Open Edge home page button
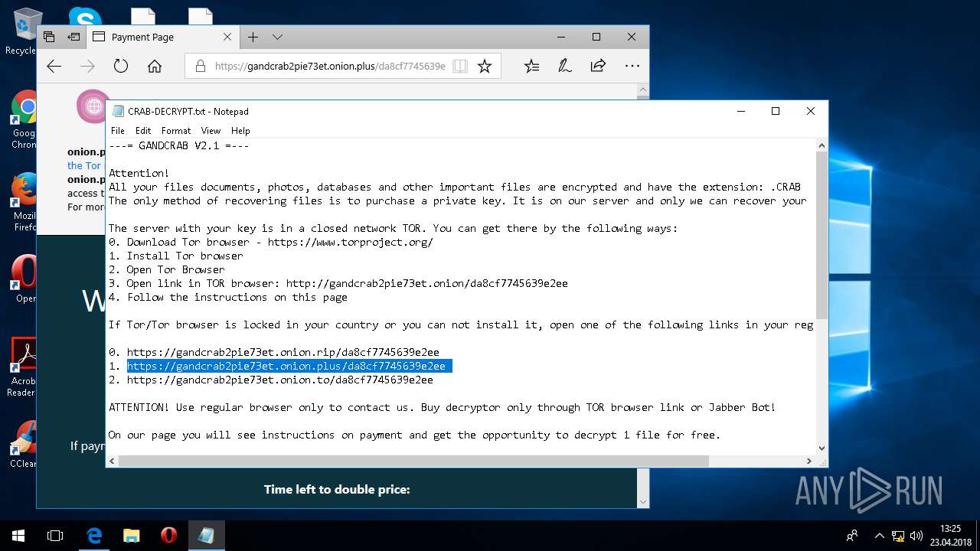The height and width of the screenshot is (551, 980). coord(155,67)
